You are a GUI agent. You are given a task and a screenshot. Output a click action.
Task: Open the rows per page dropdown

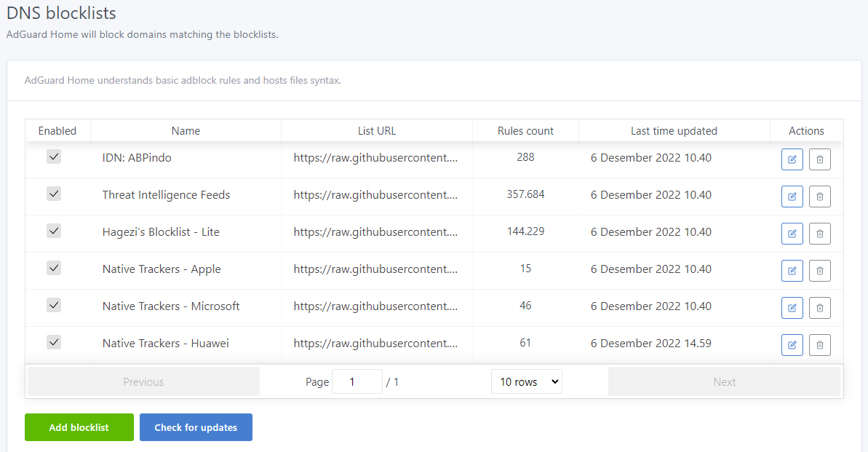[526, 381]
